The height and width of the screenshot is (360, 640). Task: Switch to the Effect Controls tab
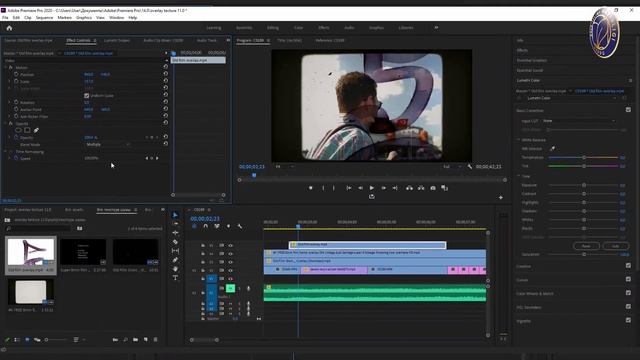tap(78, 40)
